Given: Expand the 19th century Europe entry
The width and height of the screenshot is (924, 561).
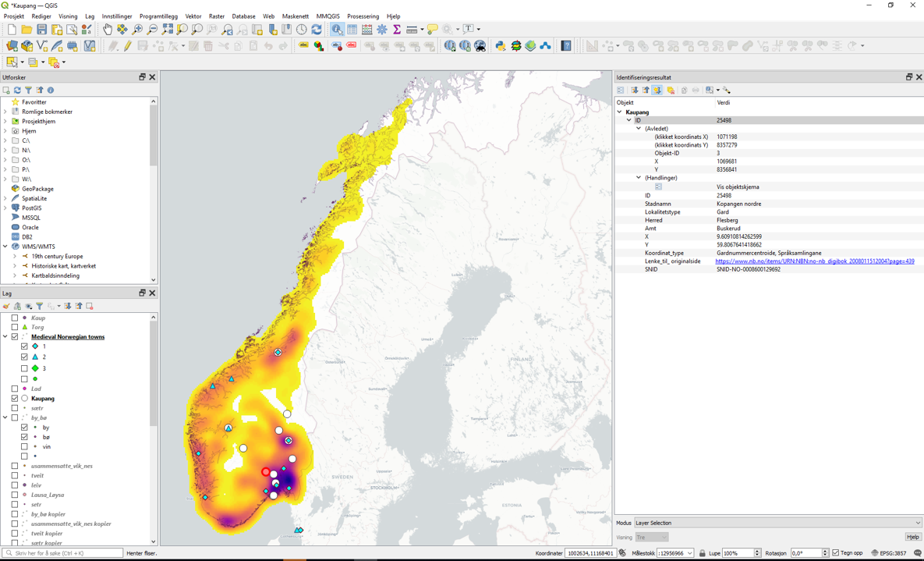Looking at the screenshot, I should 15,256.
